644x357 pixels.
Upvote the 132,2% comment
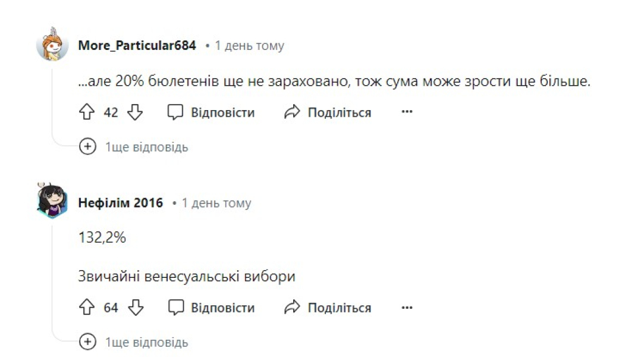[87, 308]
